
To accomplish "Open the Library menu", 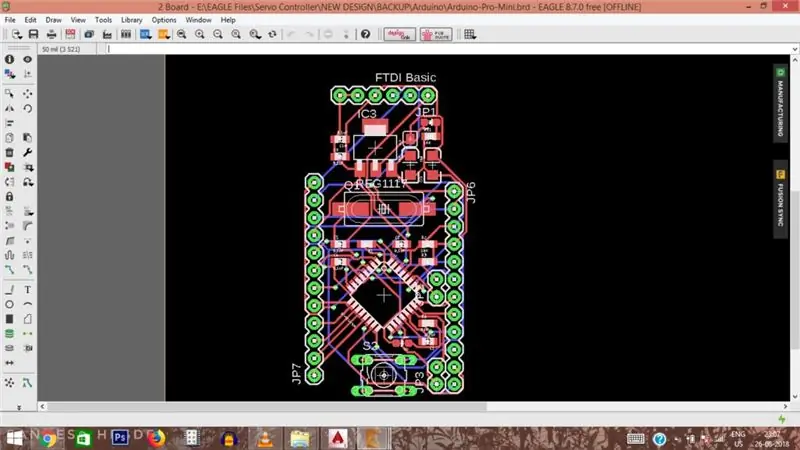I will pyautogui.click(x=131, y=20).
